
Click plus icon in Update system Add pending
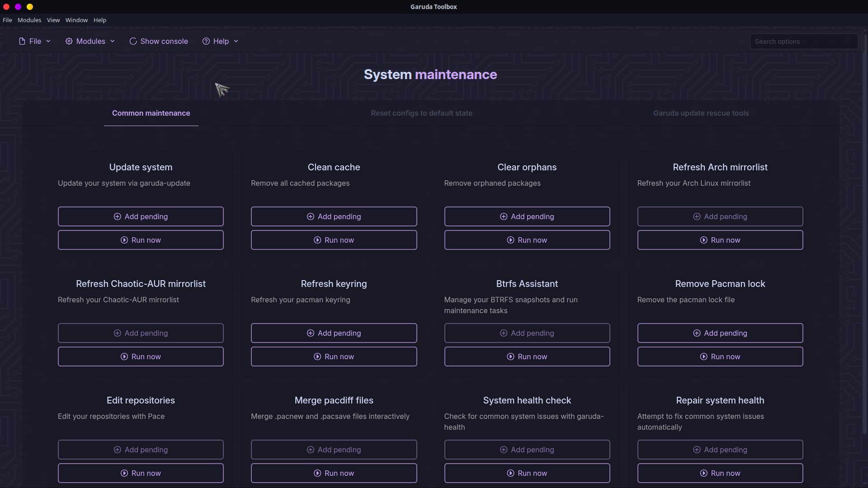pyautogui.click(x=117, y=216)
